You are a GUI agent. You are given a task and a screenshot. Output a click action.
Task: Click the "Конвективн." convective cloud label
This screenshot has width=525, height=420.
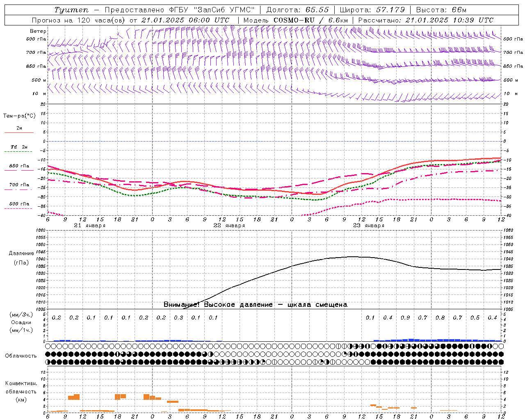pyautogui.click(x=21, y=383)
